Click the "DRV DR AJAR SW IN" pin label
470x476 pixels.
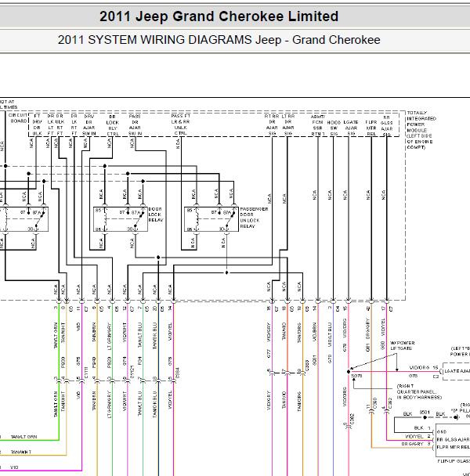[x=89, y=125]
